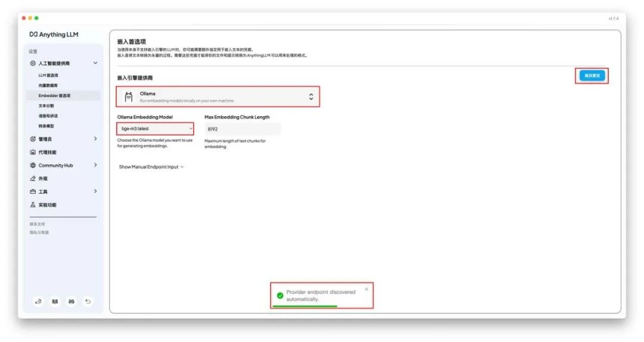
Task: Click the AnythingLLM logo in the sidebar
Action: pyautogui.click(x=54, y=35)
